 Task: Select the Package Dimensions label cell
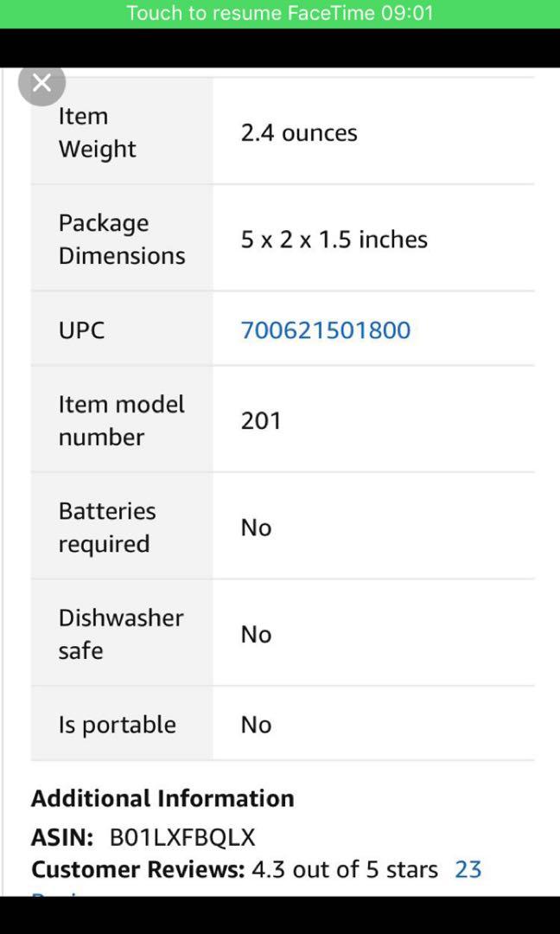click(121, 240)
